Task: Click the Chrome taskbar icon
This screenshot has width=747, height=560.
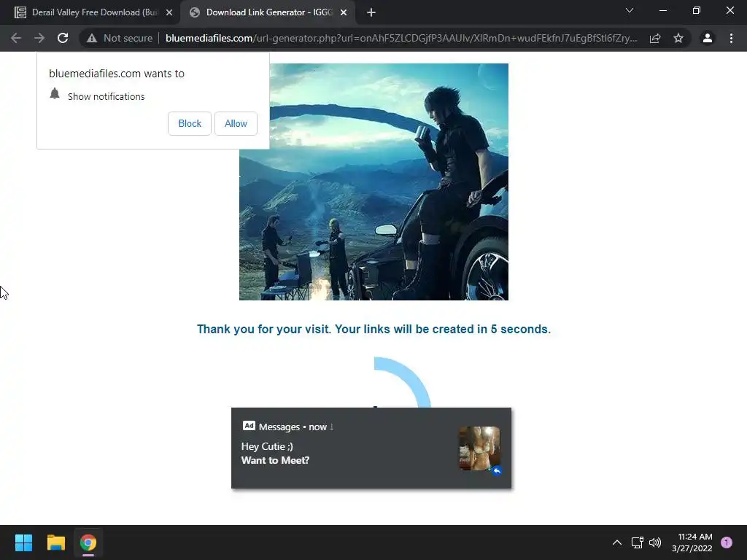Action: coord(88,542)
